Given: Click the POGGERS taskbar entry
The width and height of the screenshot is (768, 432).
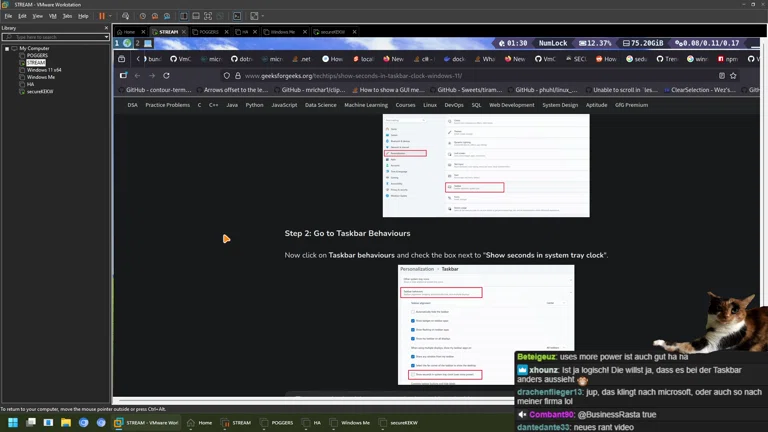Looking at the screenshot, I should [x=277, y=423].
